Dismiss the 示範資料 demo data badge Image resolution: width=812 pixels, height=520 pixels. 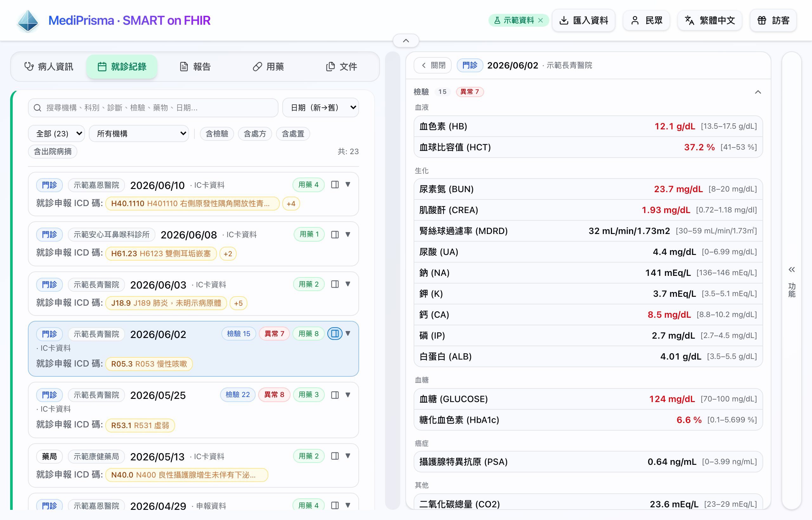540,21
